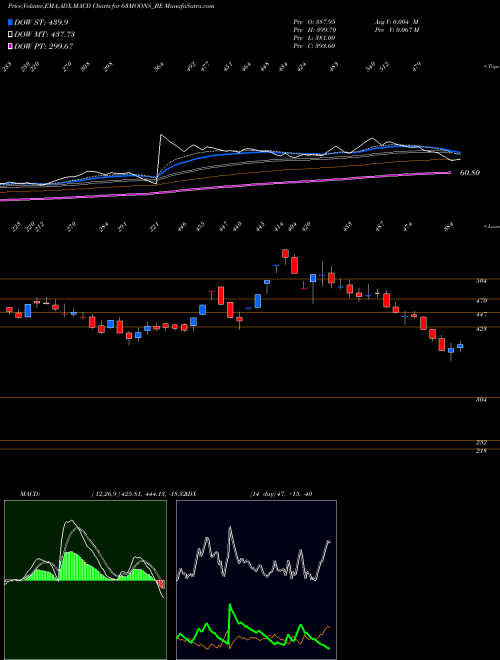Screen dimensions: 500x660
Task: Click the 'Pre L: 381.00' low value
Action: (x=314, y=38)
